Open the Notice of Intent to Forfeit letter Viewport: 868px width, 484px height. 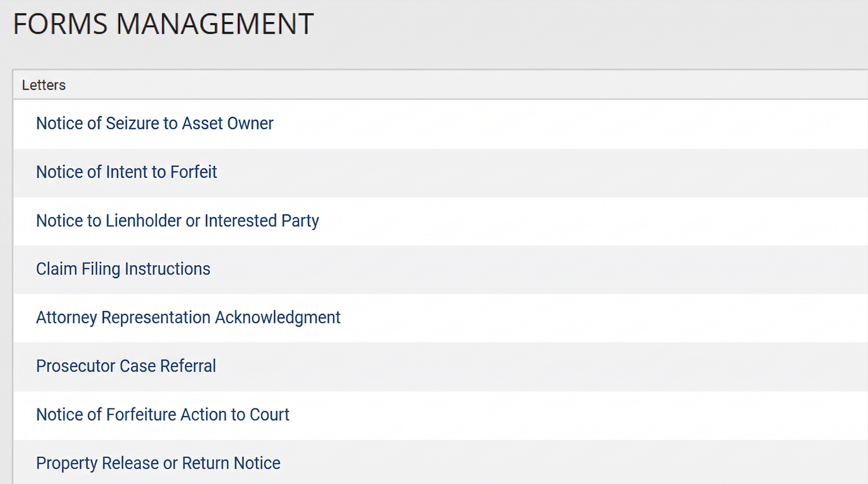(126, 172)
